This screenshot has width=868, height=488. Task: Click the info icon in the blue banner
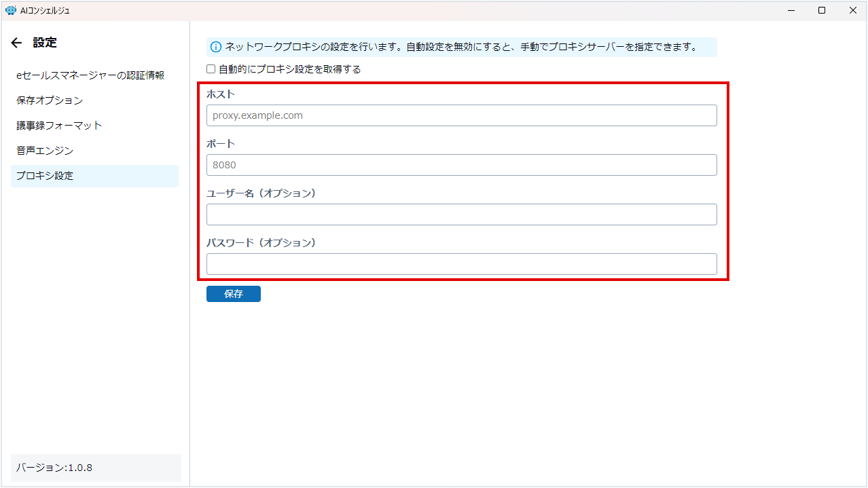pyautogui.click(x=216, y=47)
